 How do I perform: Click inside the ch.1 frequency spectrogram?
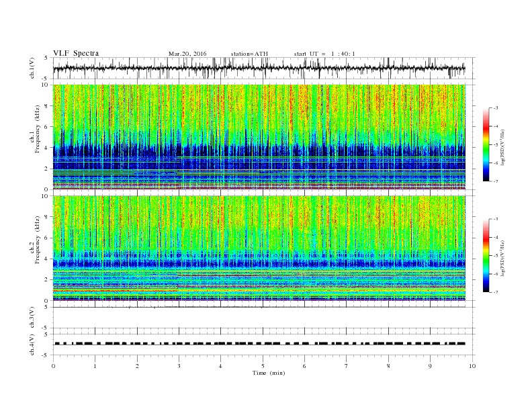259,137
